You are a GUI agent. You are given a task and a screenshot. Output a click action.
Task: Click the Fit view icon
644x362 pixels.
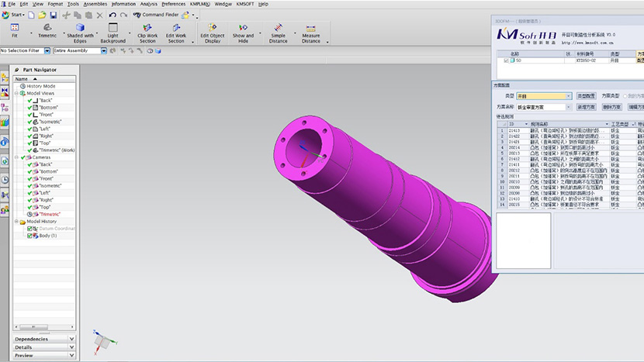15,29
